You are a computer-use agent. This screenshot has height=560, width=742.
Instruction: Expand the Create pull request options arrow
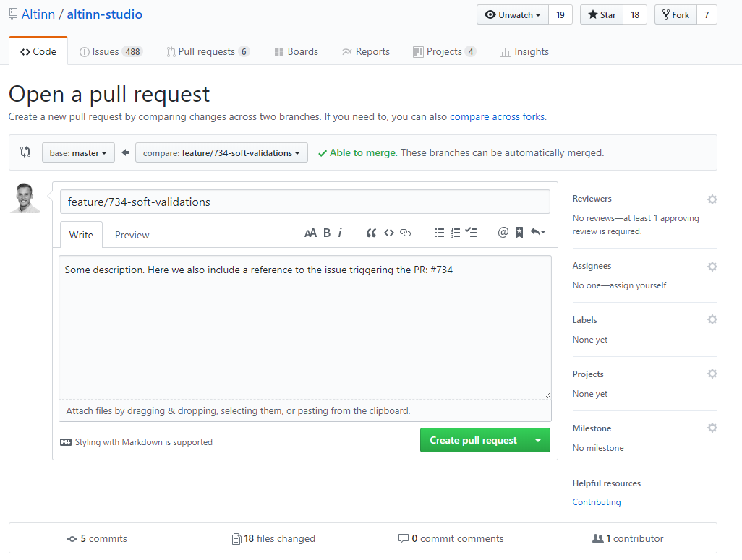[537, 441]
